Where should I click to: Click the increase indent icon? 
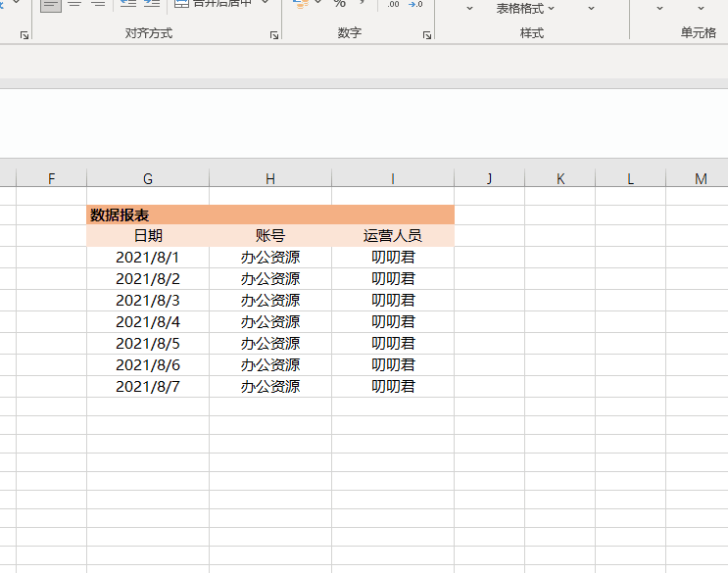pyautogui.click(x=152, y=4)
